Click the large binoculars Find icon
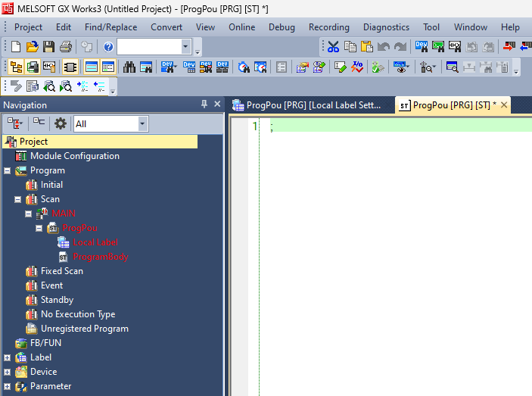532x396 pixels. (129, 67)
